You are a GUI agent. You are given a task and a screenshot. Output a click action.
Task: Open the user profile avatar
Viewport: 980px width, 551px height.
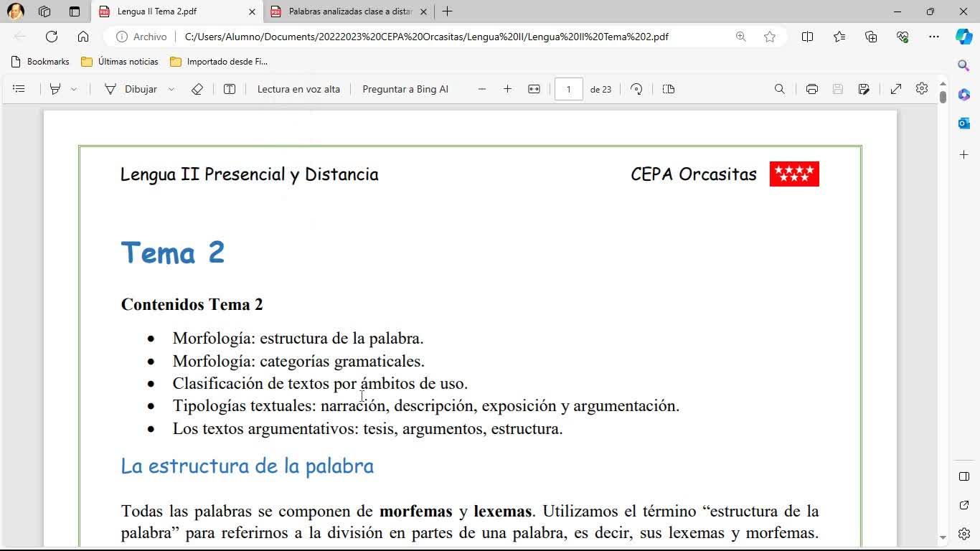point(15,11)
